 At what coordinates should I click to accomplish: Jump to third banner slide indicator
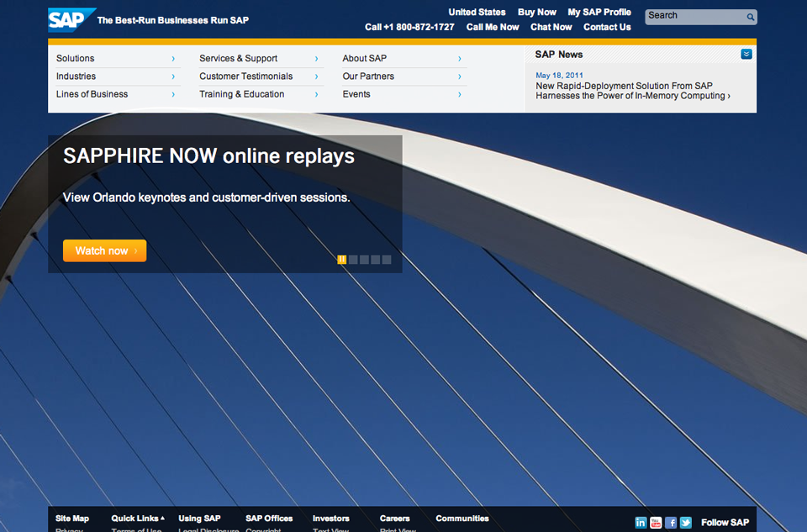click(364, 260)
